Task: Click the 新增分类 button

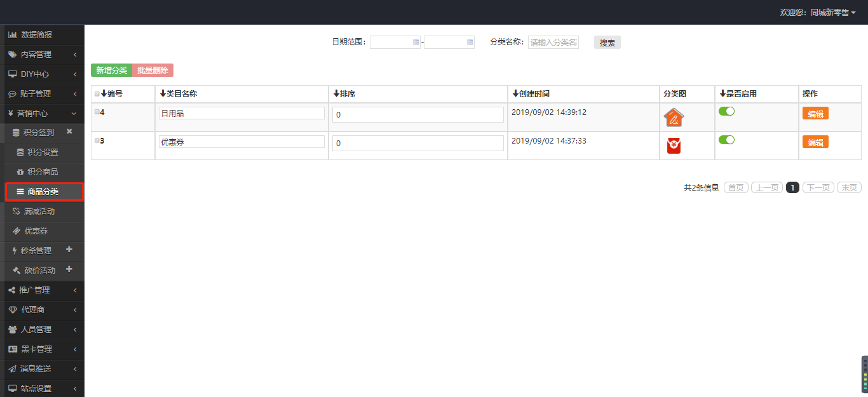Action: click(111, 71)
